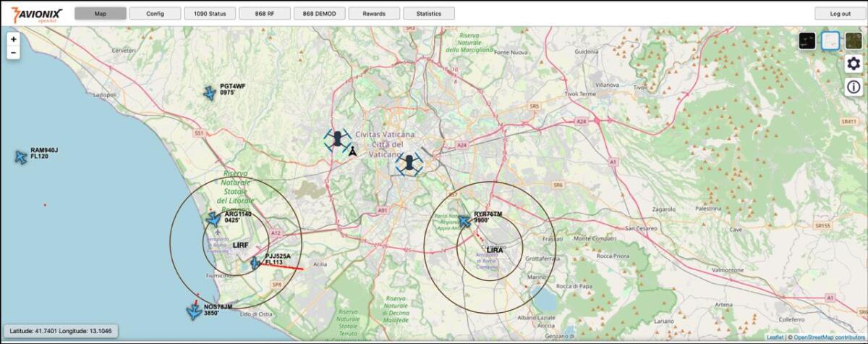The image size is (868, 344).
Task: Select aircraft RYR76TM near LIRA
Action: point(465,220)
